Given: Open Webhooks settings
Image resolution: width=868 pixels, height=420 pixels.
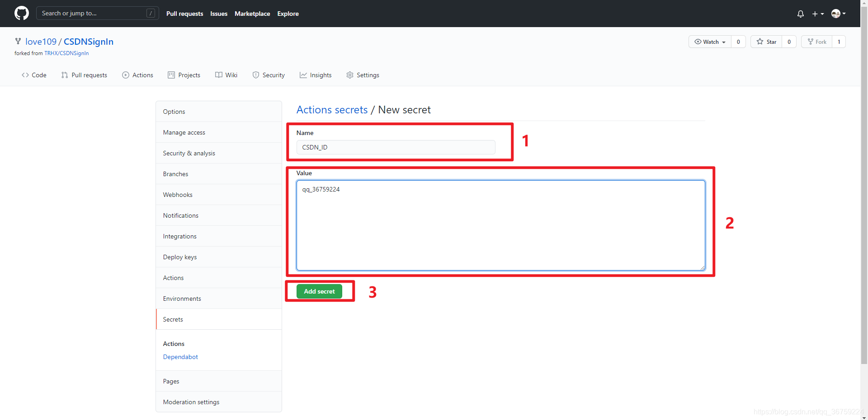Looking at the screenshot, I should coord(219,195).
